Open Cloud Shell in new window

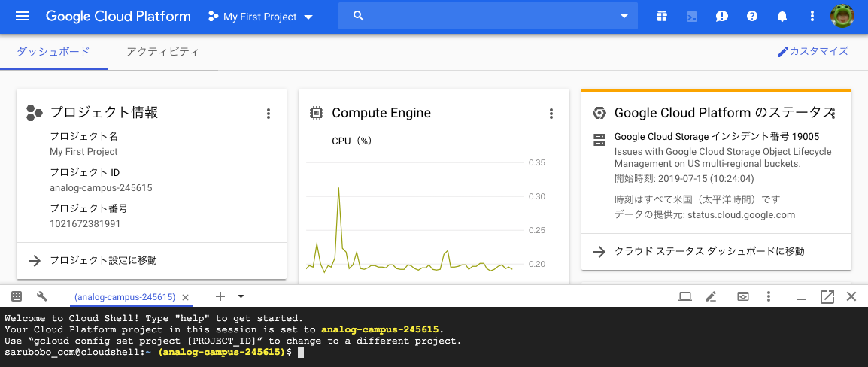827,297
